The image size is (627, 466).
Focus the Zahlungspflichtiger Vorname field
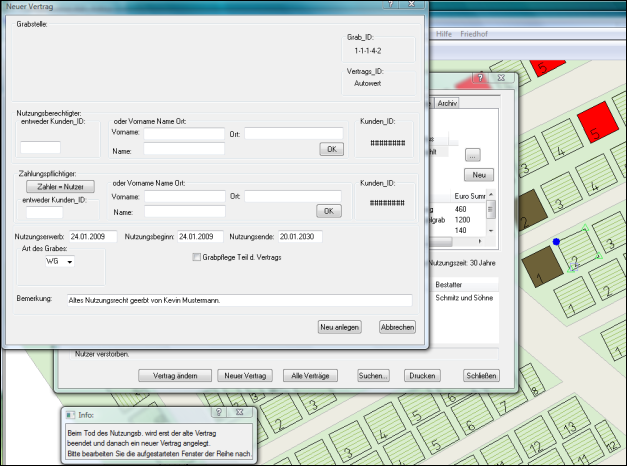click(185, 196)
